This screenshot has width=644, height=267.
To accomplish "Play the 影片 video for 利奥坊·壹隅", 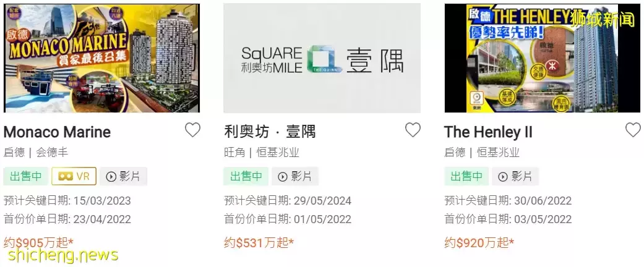I will click(x=295, y=176).
